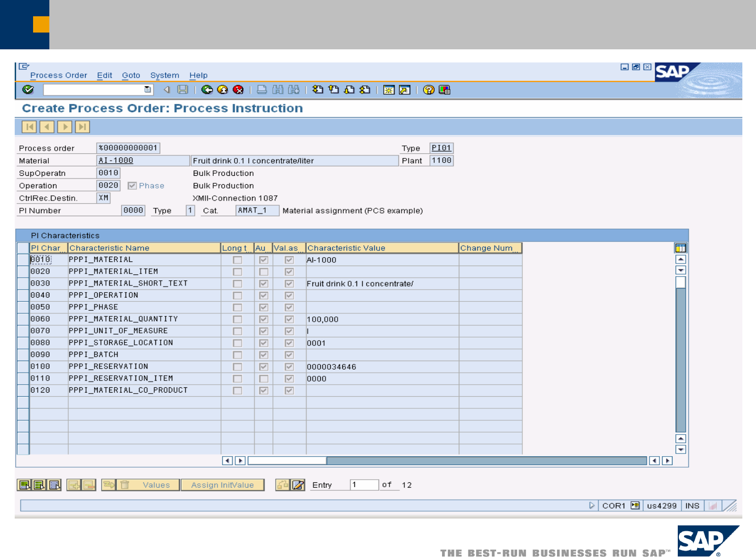Open Help via the question mark icon
This screenshot has height=559, width=756.
(429, 90)
